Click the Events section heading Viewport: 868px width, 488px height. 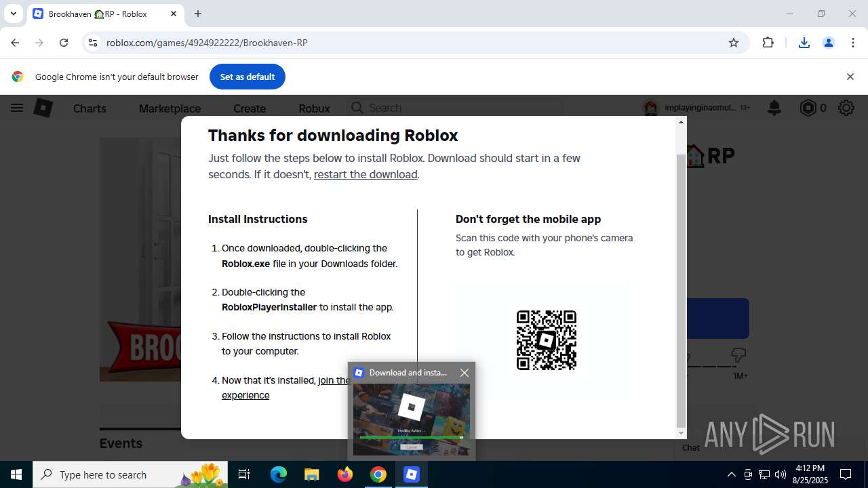121,443
